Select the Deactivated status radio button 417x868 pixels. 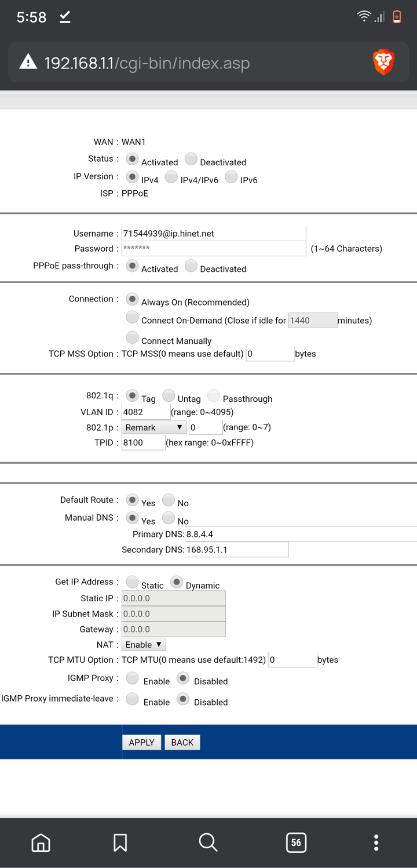point(191,158)
